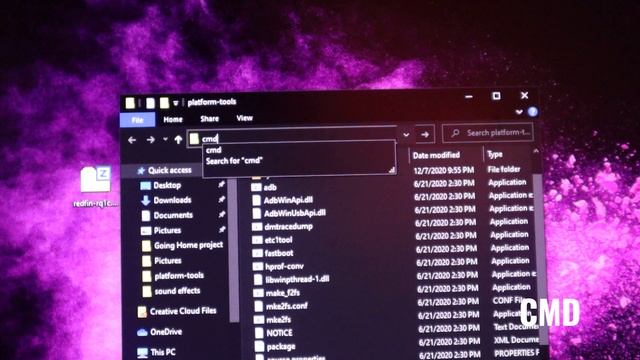
Task: Open the Share ribbon tab
Action: 209,119
